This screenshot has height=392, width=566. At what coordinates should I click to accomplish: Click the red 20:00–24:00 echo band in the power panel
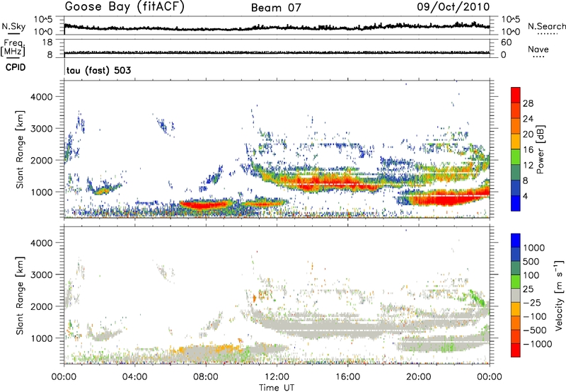pos(449,198)
